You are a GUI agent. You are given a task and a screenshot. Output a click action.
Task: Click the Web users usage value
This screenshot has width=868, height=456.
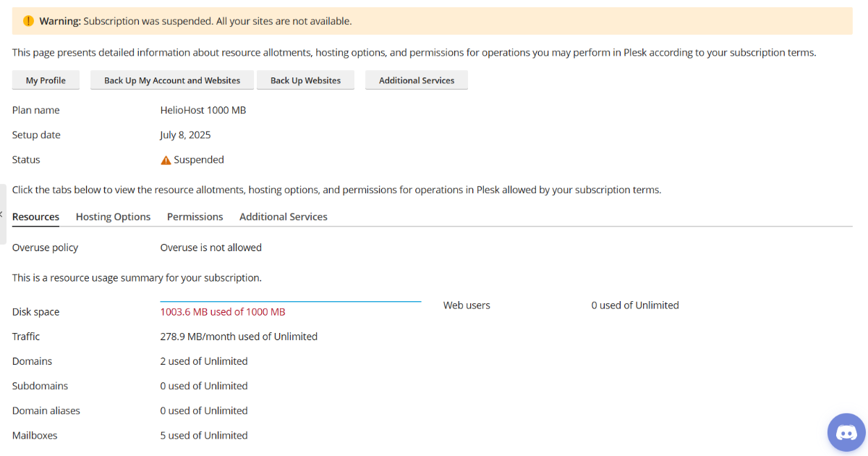635,305
